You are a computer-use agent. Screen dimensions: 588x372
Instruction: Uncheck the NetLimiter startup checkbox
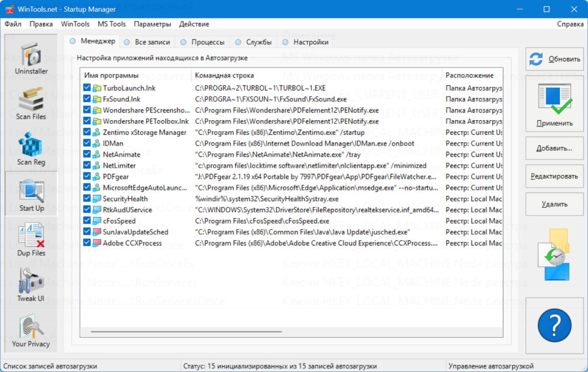click(x=87, y=166)
